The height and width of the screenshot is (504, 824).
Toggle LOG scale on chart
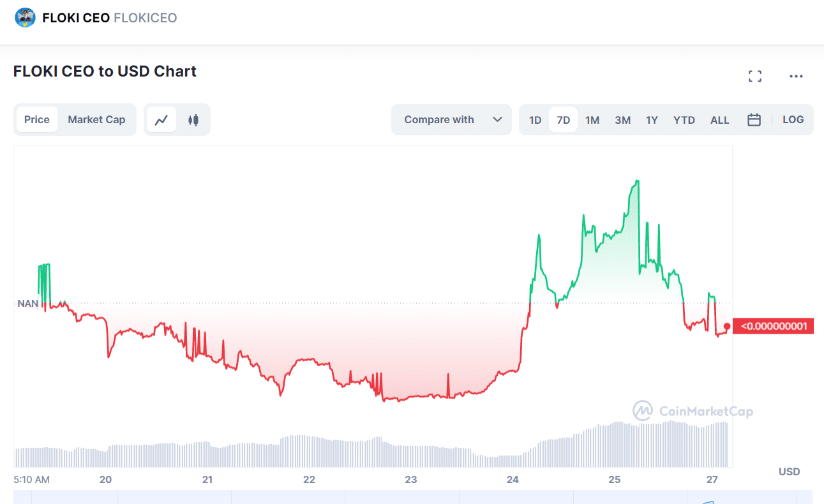793,120
